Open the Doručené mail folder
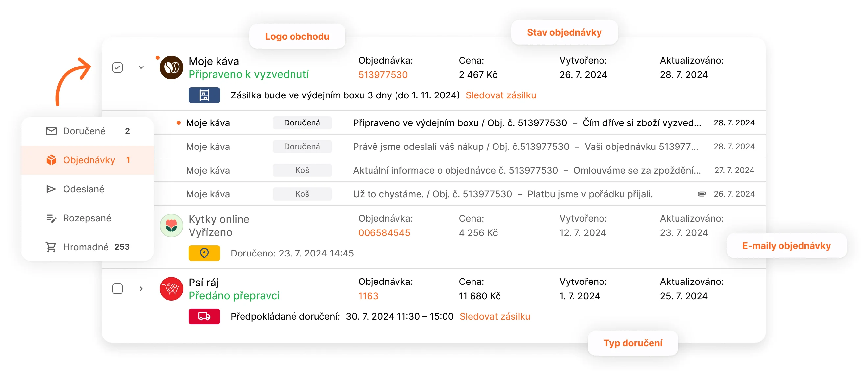Viewport: 868px width, 378px height. click(x=84, y=131)
